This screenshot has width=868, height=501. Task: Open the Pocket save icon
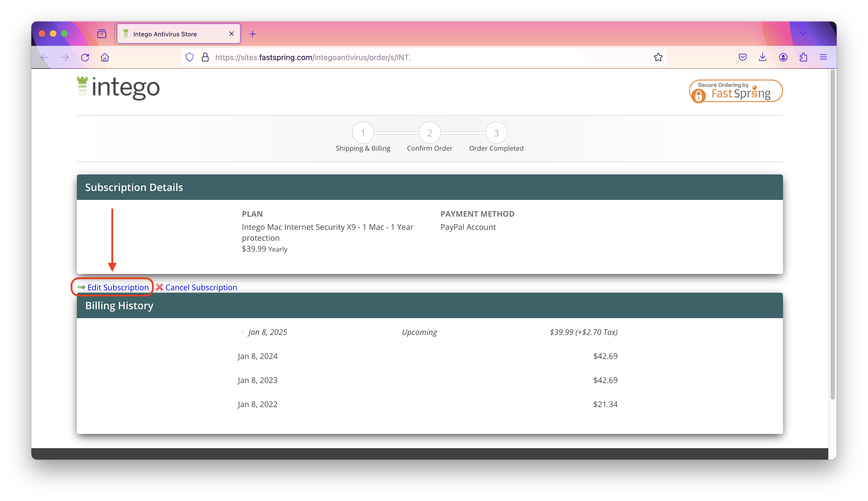pos(742,57)
